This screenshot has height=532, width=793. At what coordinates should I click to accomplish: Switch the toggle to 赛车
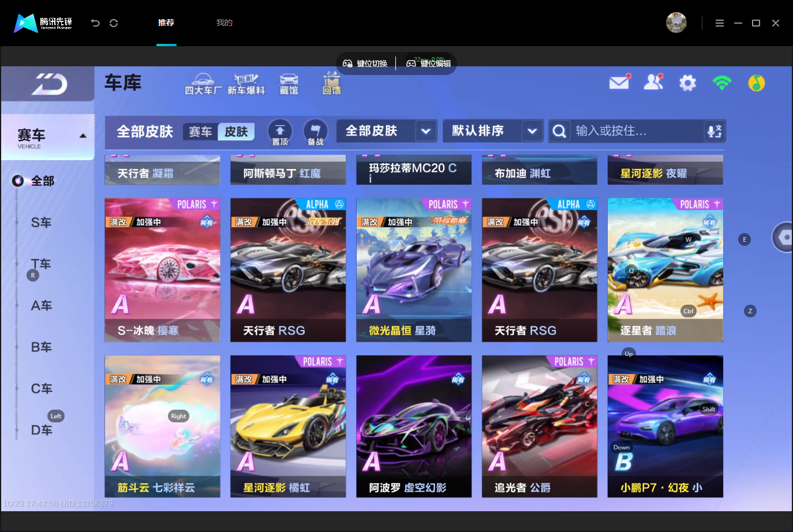pos(200,132)
